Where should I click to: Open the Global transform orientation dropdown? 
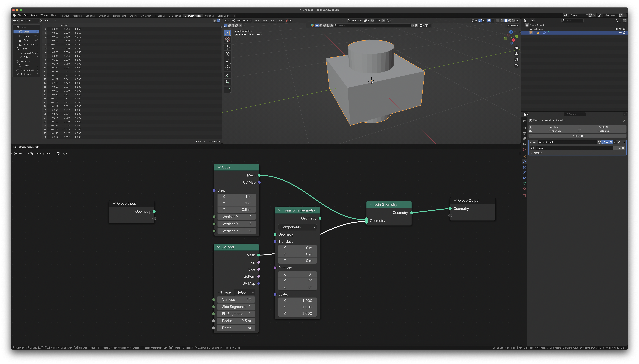pos(355,21)
